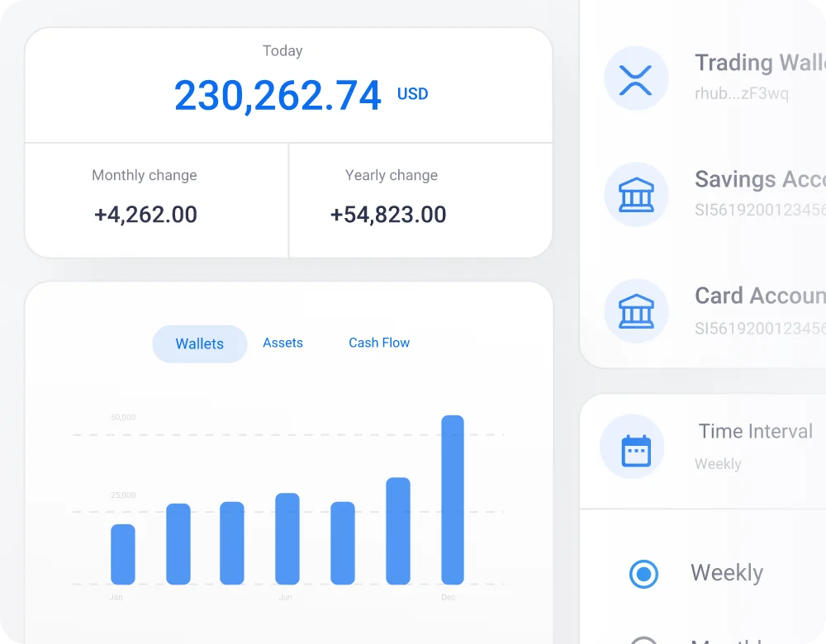Click the Trading Wallet XRP icon
Image resolution: width=826 pixels, height=644 pixels.
tap(635, 79)
